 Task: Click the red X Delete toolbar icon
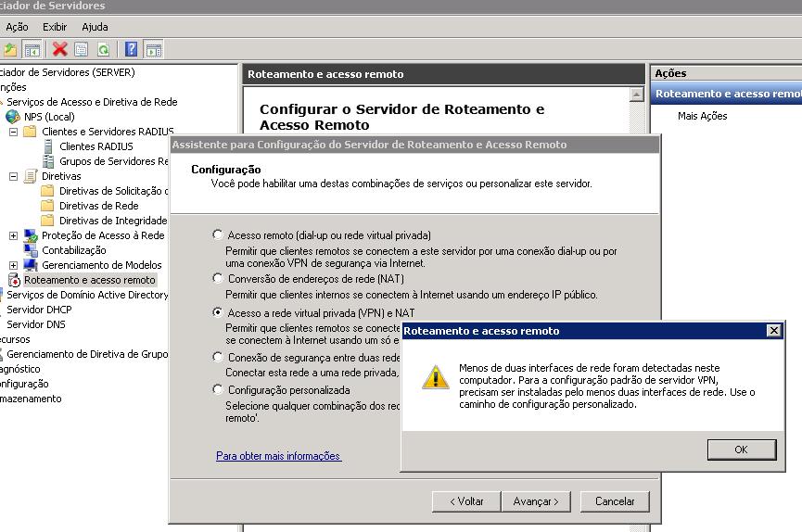[60, 49]
